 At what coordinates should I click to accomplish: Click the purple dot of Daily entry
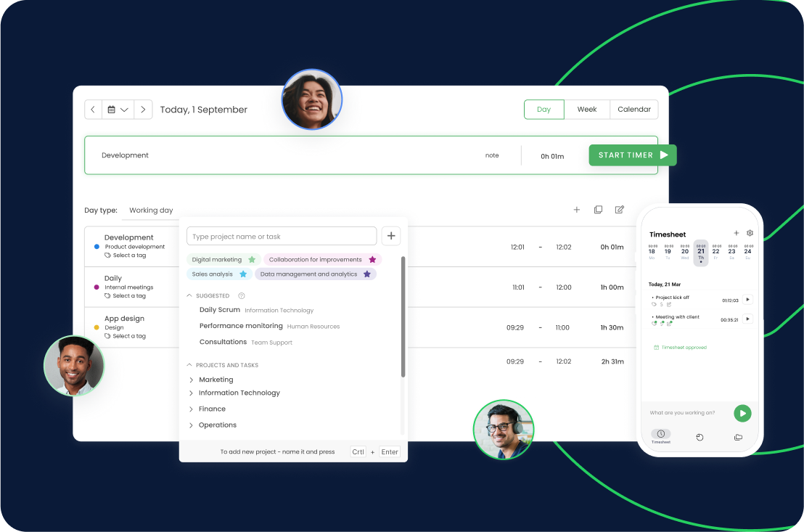97,287
